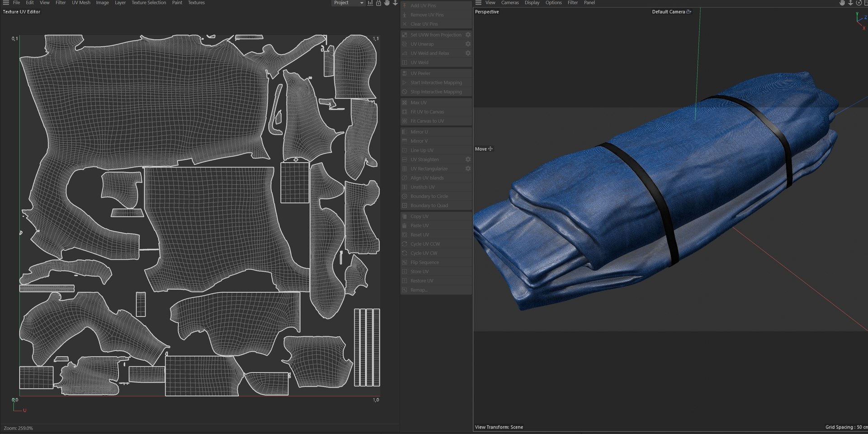868x434 pixels.
Task: Click the UV editor zoom arrows icon
Action: coord(395,3)
